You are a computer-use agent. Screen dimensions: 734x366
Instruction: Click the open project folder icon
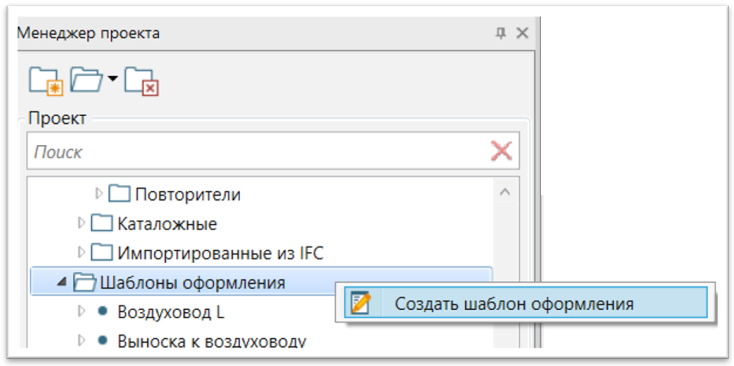(x=87, y=79)
